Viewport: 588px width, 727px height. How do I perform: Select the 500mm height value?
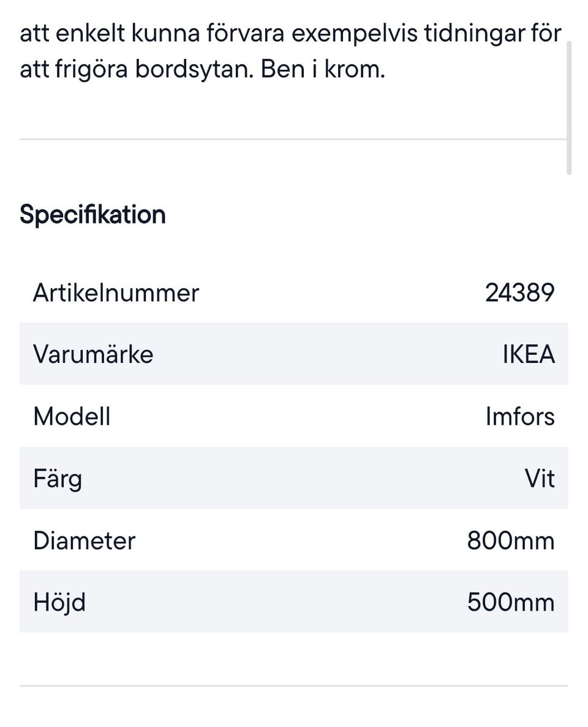[x=510, y=603]
